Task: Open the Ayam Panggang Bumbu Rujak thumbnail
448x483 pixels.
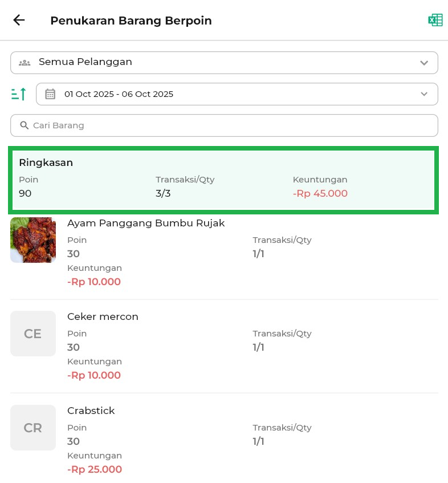Action: click(33, 240)
